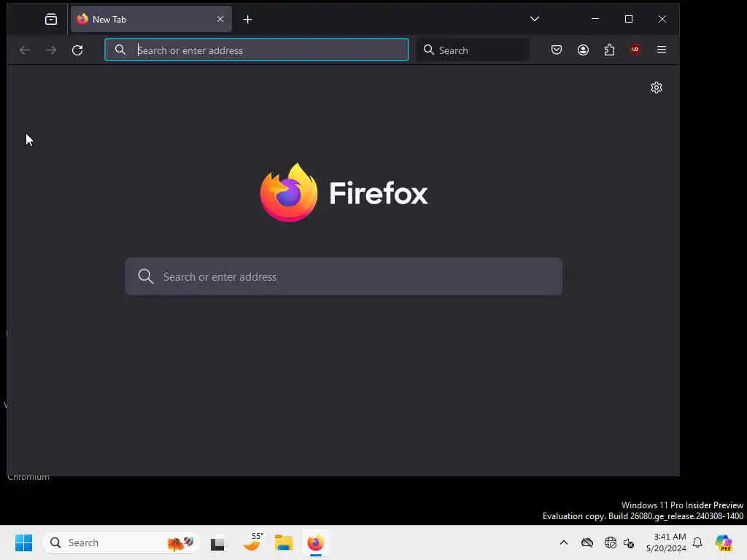The image size is (747, 560).
Task: Expand the list all tabs chevron
Action: 535,18
